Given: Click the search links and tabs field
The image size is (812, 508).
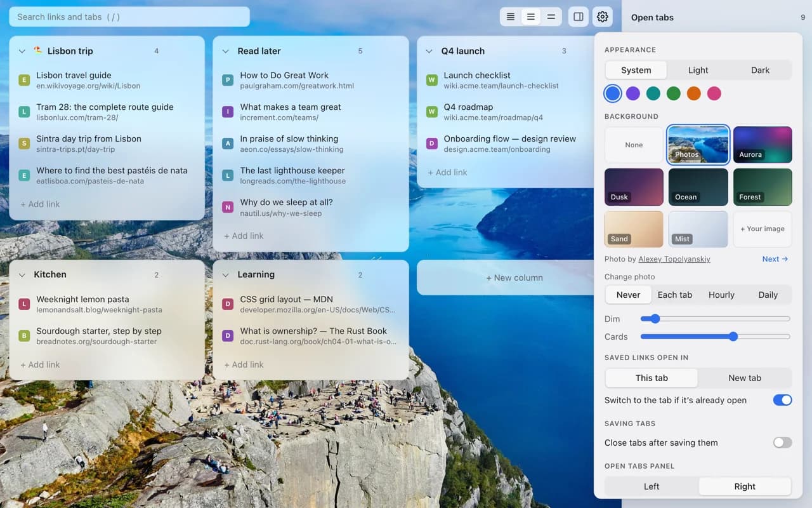Looking at the screenshot, I should click(x=129, y=17).
